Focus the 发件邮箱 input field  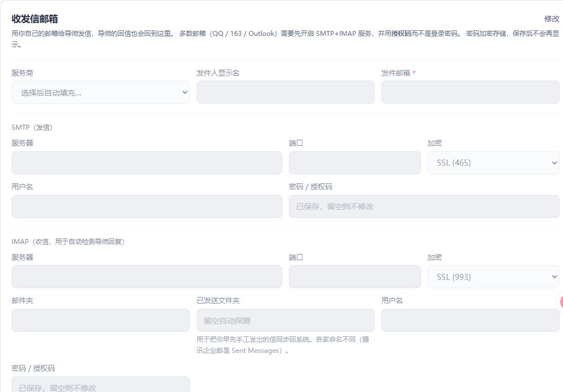470,92
